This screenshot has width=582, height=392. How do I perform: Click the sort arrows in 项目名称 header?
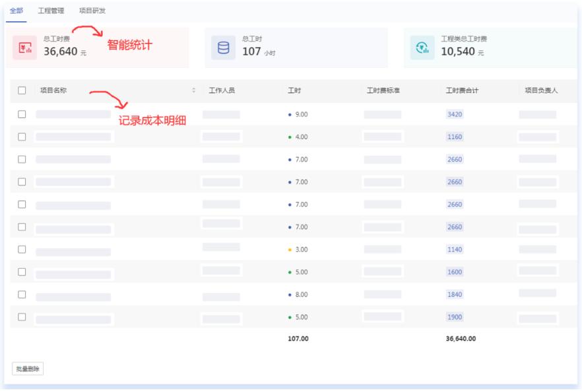(193, 90)
